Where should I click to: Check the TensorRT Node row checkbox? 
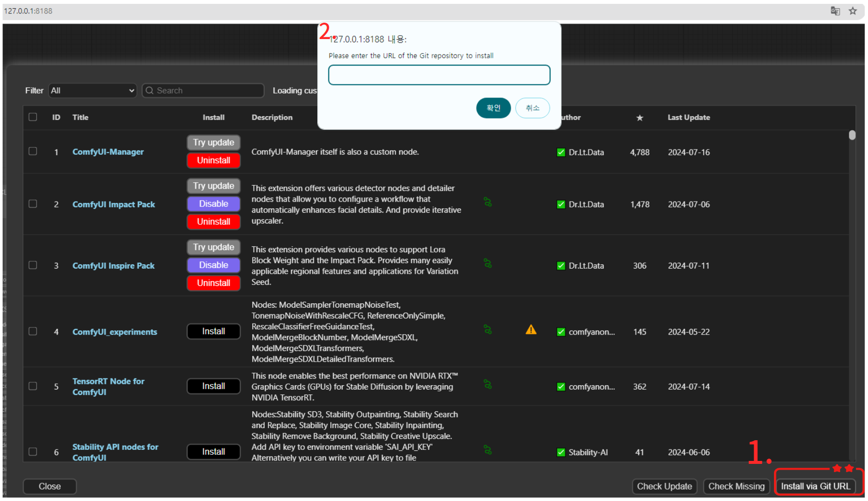coord(33,386)
